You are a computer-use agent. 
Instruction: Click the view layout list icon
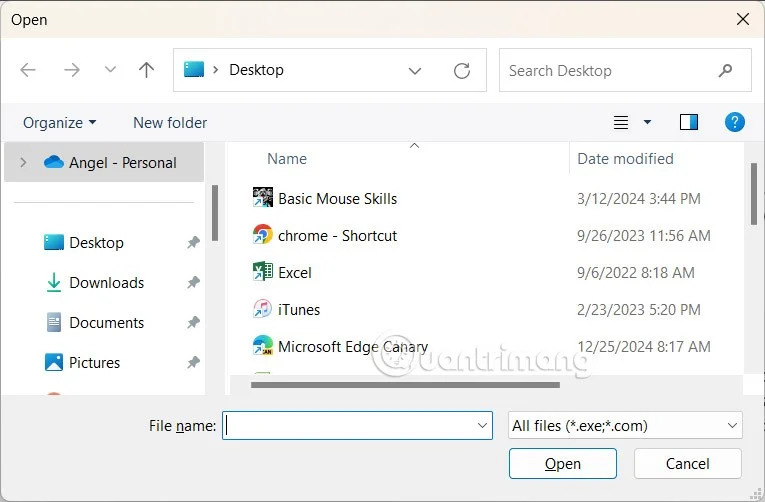tap(621, 122)
